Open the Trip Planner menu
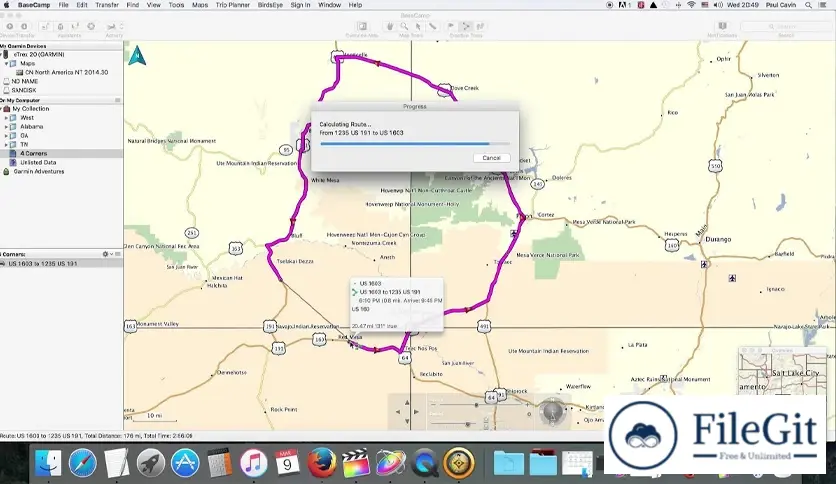 (232, 5)
